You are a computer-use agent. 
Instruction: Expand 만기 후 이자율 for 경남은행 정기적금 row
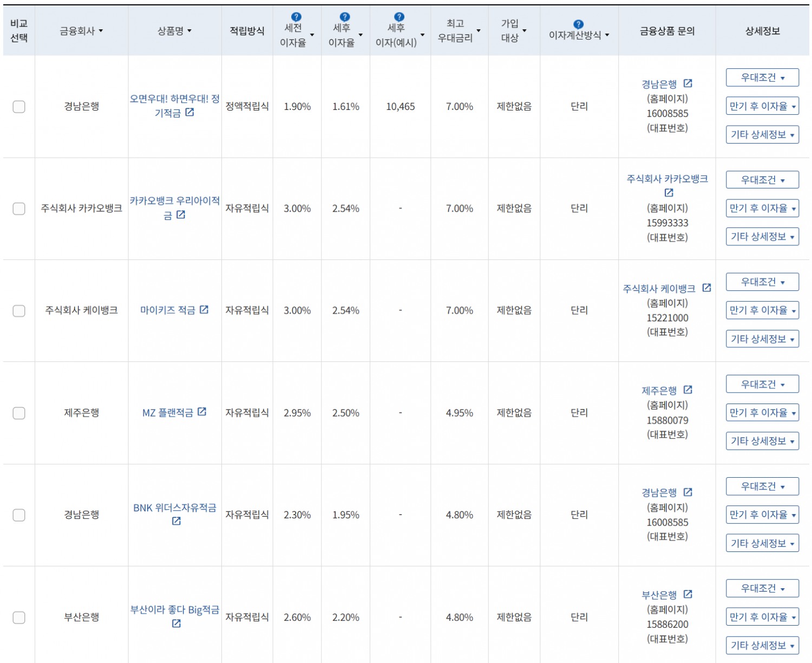[x=762, y=106]
